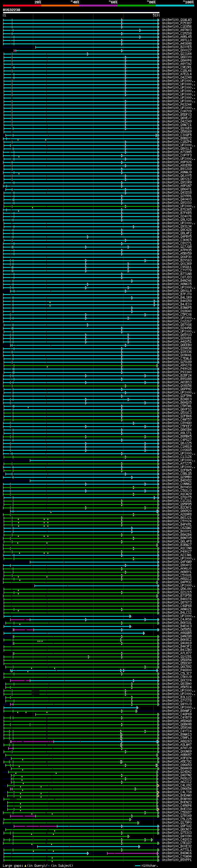Viewport: 197px width, 868px height.
Task: Click label UniRef100_P49027
Action: coord(177,551)
